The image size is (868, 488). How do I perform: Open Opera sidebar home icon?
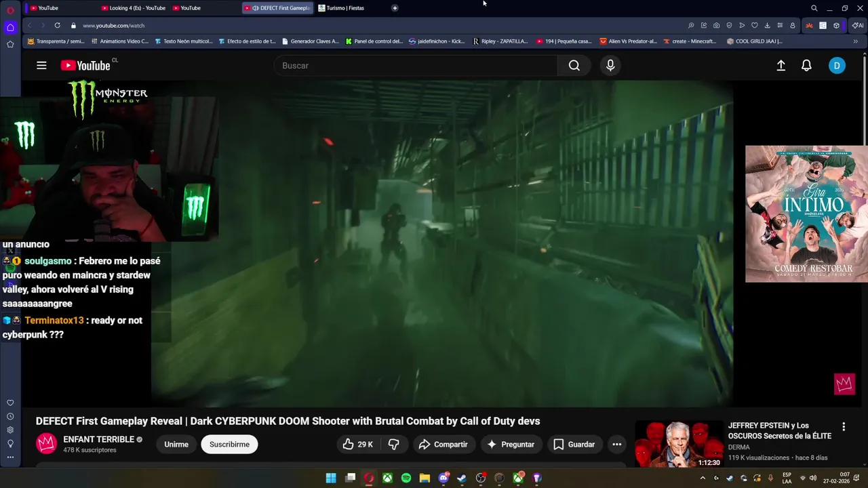10,28
